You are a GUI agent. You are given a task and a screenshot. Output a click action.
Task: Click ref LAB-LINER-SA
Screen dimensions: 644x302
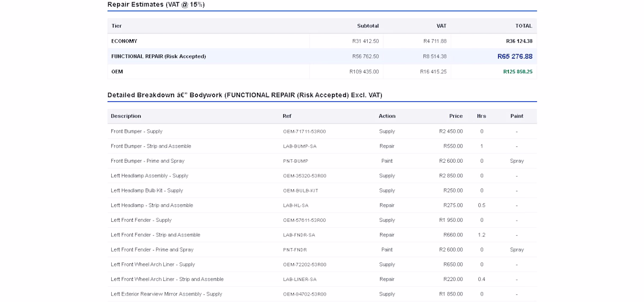pyautogui.click(x=299, y=279)
